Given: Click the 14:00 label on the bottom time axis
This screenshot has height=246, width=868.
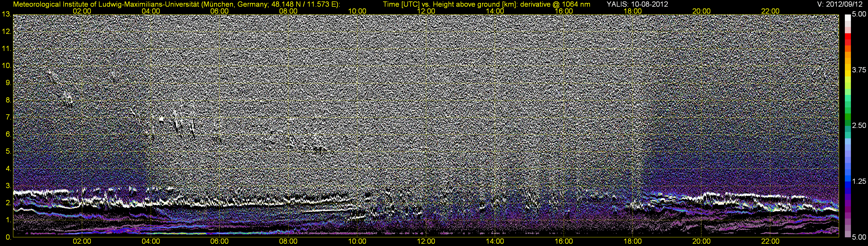Looking at the screenshot, I should (x=495, y=241).
